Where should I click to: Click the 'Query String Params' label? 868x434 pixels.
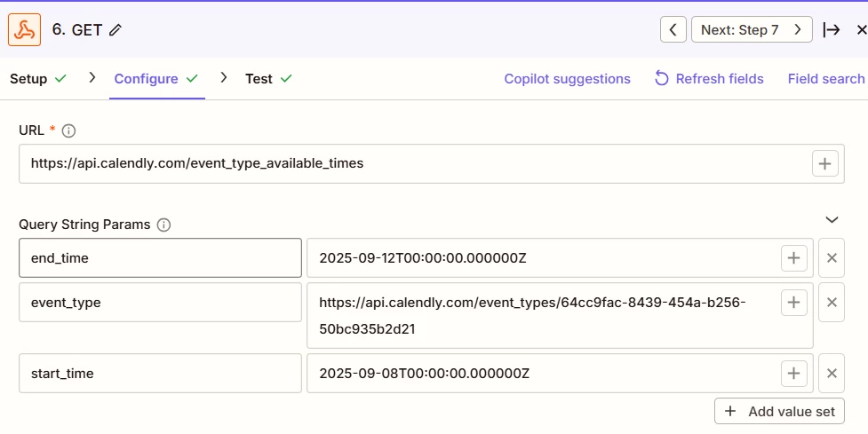(84, 225)
